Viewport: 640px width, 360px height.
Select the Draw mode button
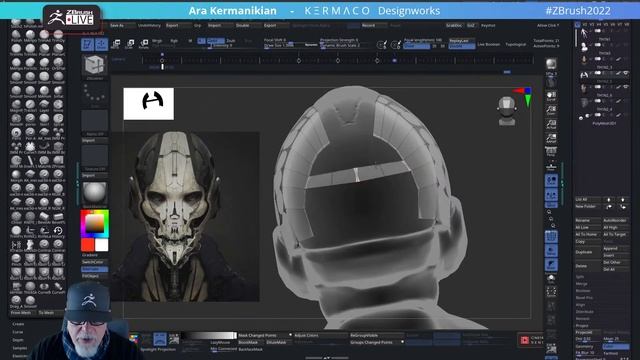coord(102,44)
